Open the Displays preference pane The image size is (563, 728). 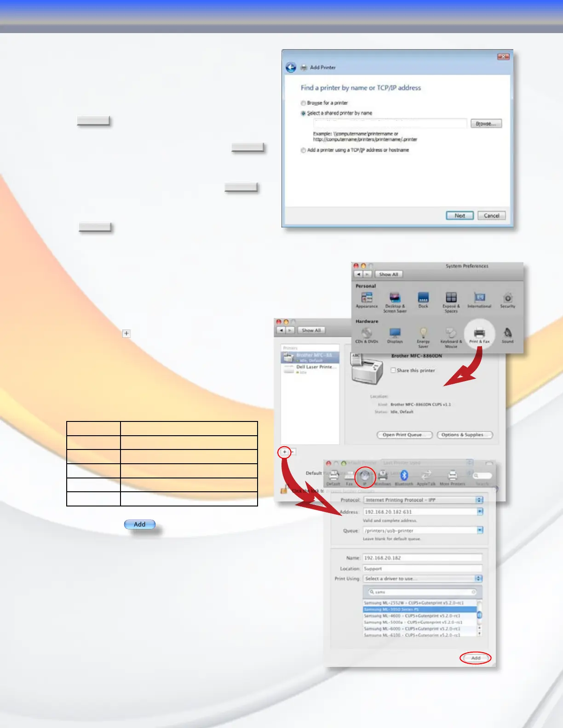[395, 336]
